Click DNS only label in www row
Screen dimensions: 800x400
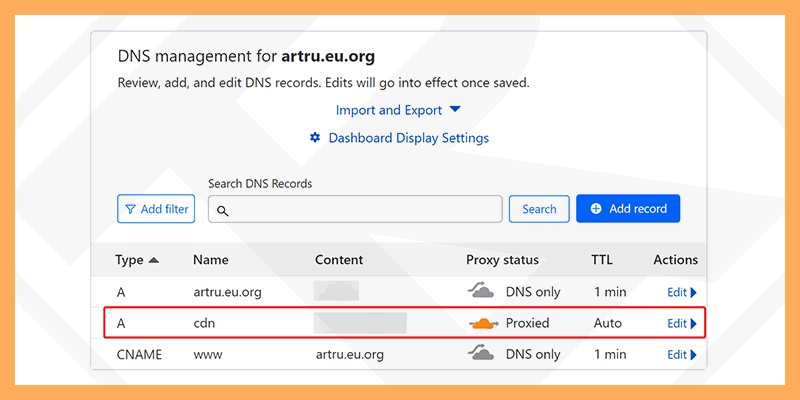[x=533, y=354]
